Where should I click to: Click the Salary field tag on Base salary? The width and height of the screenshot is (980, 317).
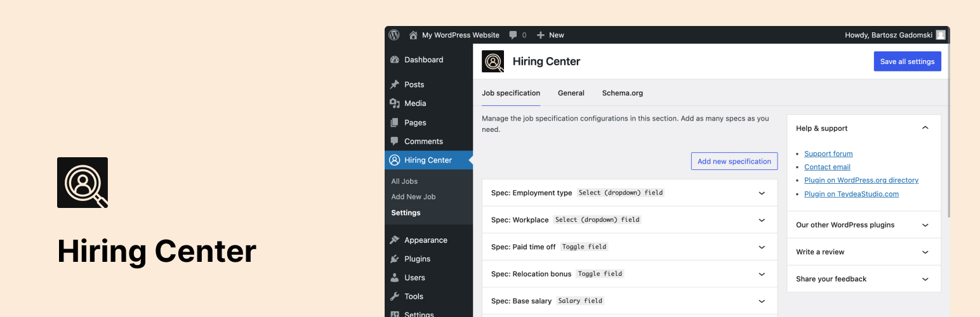(580, 301)
